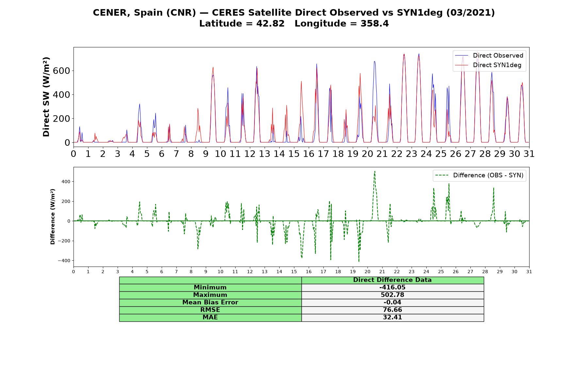Image resolution: width=588 pixels, height=392 pixels.
Task: Click the Direct Difference Data header cell
Action: click(393, 280)
